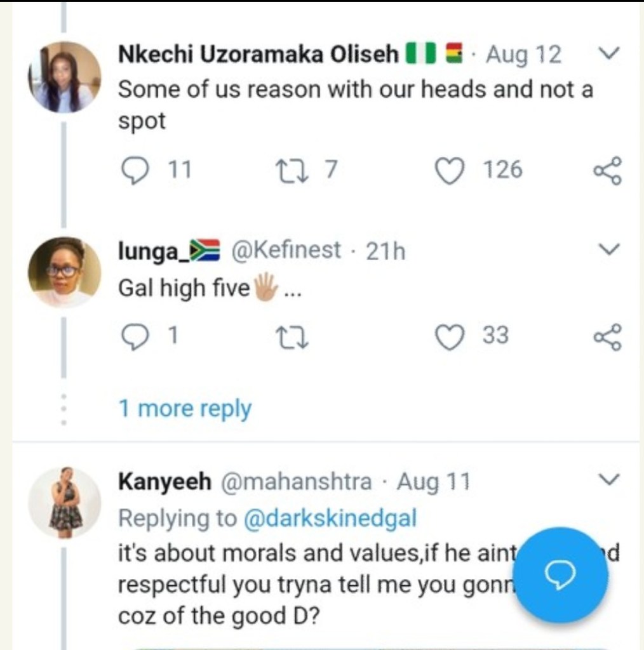The image size is (644, 650).
Task: Open @darkskinedgal mention link
Action: (330, 519)
